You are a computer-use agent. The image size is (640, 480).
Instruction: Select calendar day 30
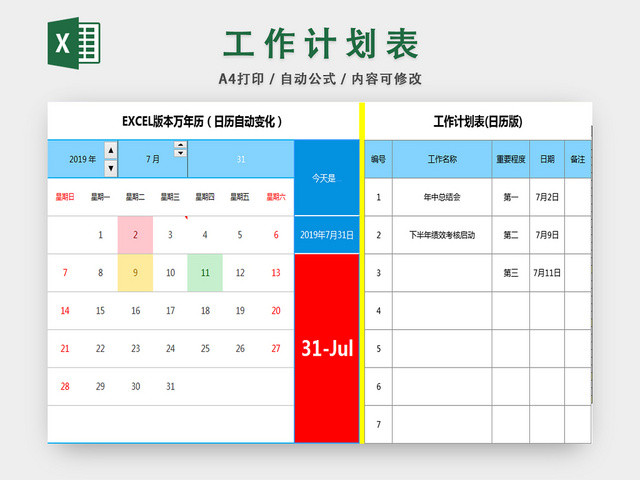point(135,387)
